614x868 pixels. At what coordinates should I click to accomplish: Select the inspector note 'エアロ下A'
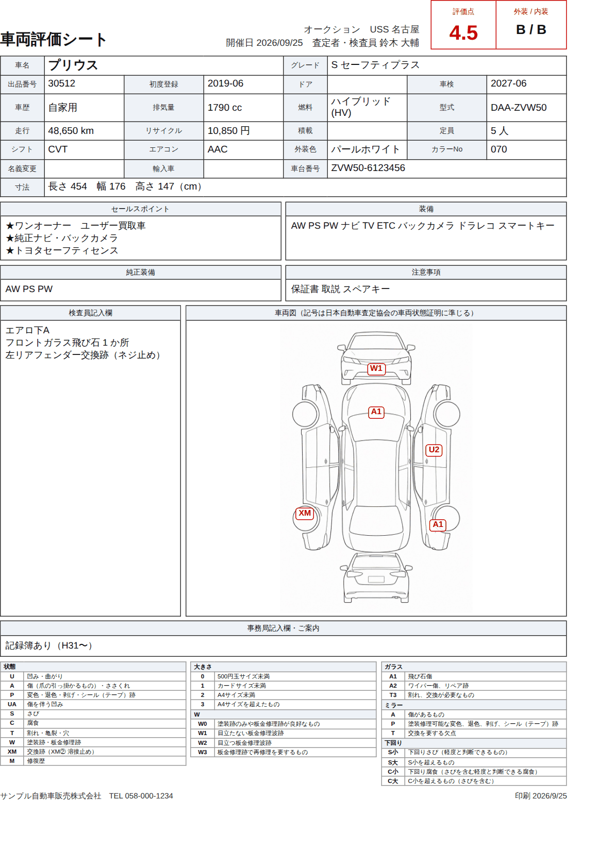pyautogui.click(x=27, y=330)
